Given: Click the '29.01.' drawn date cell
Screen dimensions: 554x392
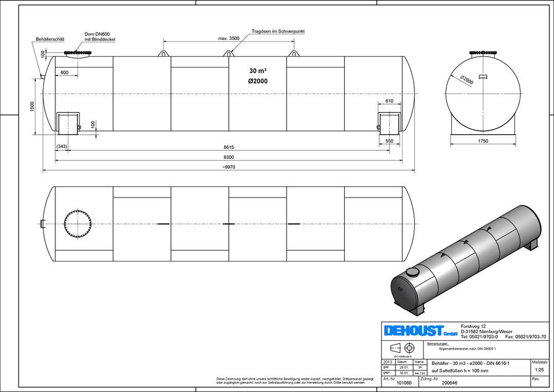Looking at the screenshot, I should 403,367.
